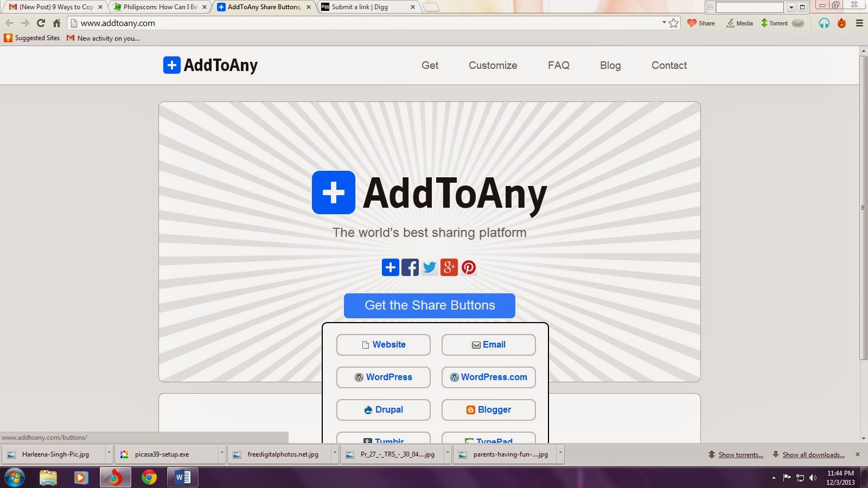The width and height of the screenshot is (868, 488).
Task: Click the browser forward arrow
Action: coord(25,23)
